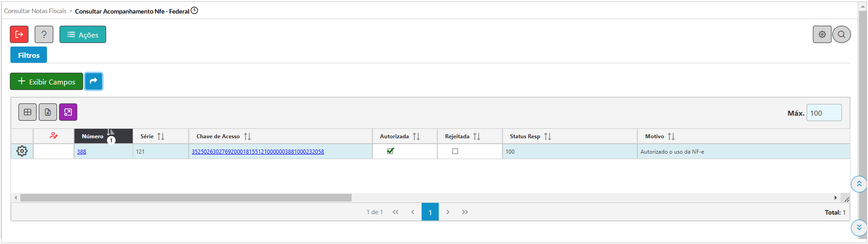Click the red exit icon button
This screenshot has width=868, height=244.
click(x=19, y=34)
